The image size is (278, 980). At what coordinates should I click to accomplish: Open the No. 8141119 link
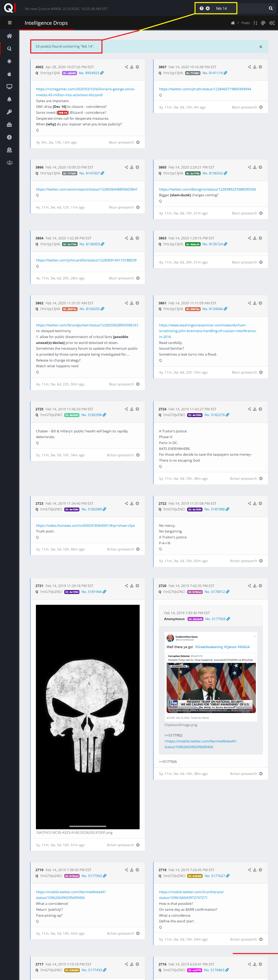[x=215, y=73]
